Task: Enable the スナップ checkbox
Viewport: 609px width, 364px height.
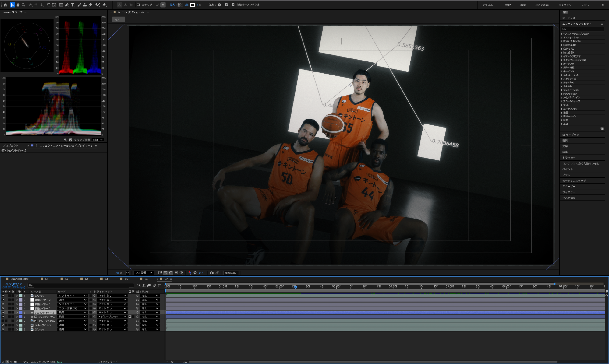Action: click(x=138, y=5)
